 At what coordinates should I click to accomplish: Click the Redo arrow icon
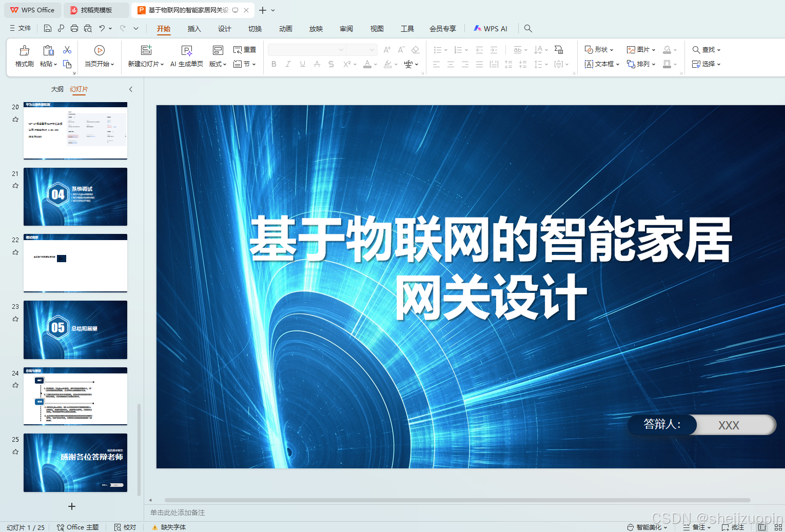pos(123,28)
